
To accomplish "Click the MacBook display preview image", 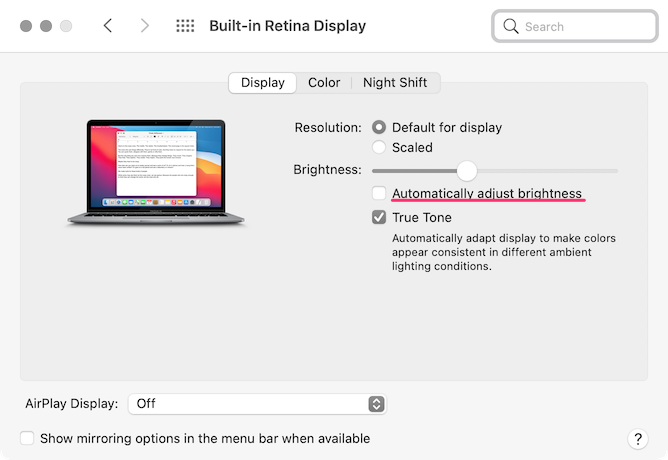I will 157,171.
